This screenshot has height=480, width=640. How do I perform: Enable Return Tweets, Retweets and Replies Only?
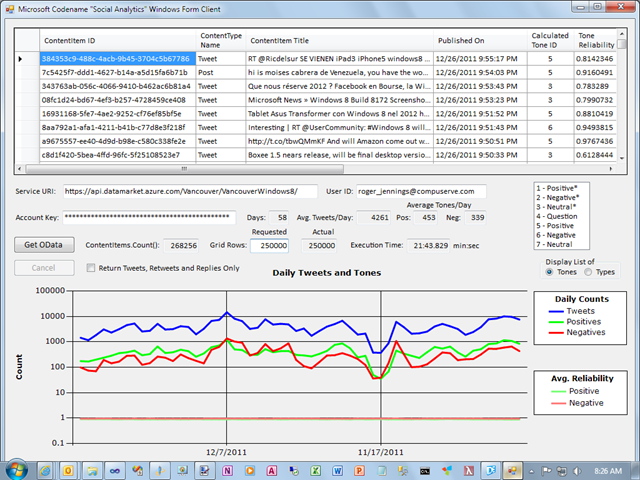pyautogui.click(x=91, y=268)
